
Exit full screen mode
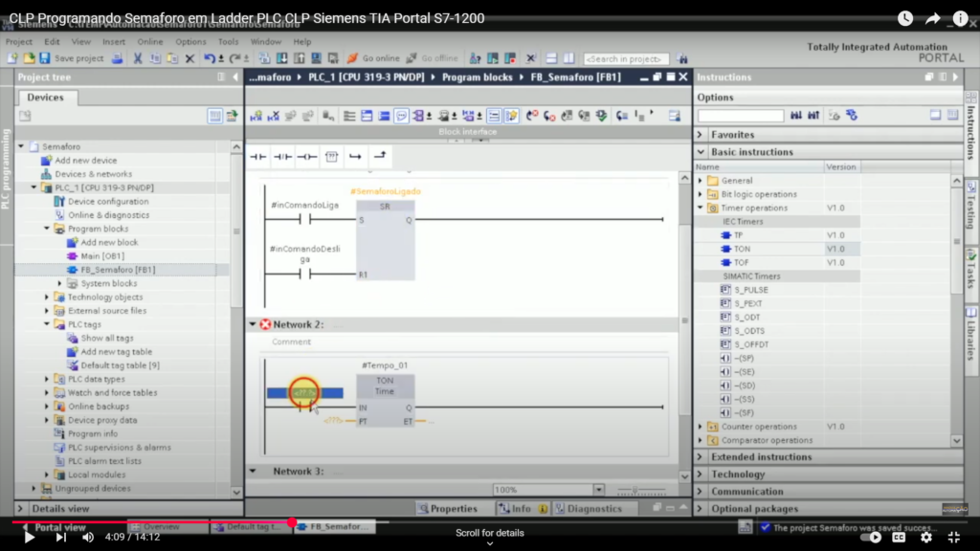point(954,537)
